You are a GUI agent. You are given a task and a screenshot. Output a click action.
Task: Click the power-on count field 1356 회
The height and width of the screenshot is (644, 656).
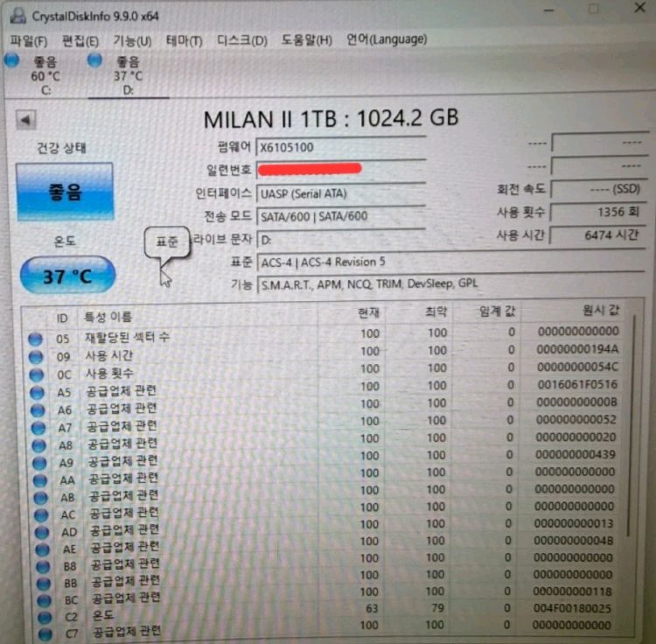click(597, 212)
